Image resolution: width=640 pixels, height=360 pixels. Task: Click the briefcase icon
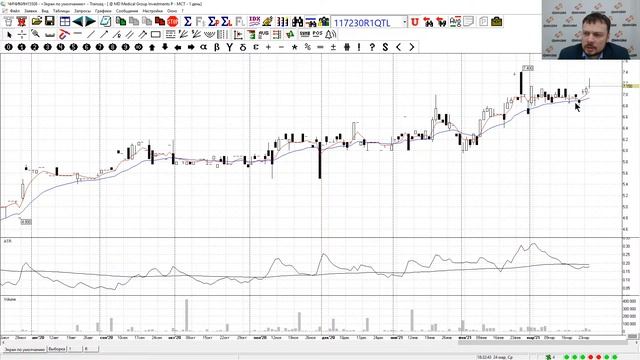[x=496, y=22]
